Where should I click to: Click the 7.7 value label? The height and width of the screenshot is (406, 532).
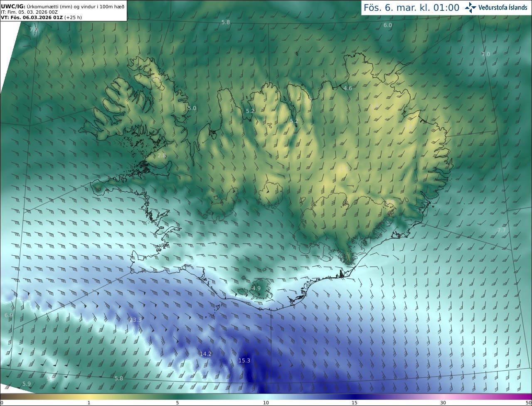(x=502, y=230)
